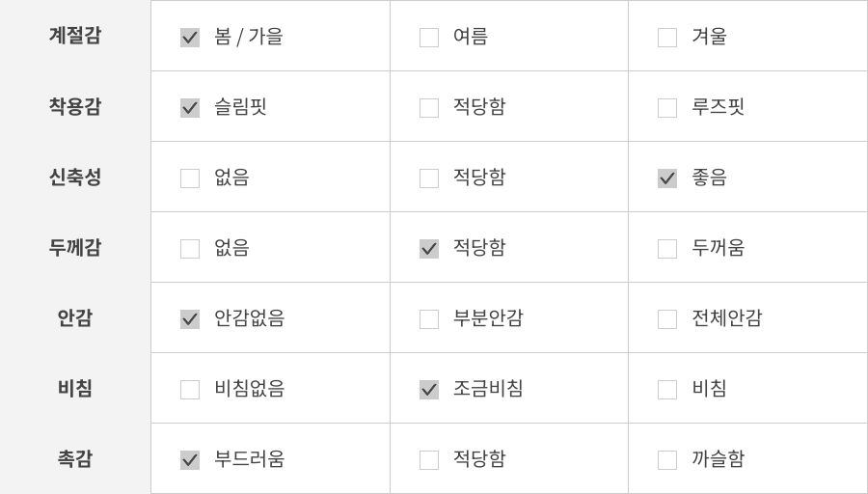Check the 여름 season checkbox
The width and height of the screenshot is (868, 494).
(x=429, y=38)
